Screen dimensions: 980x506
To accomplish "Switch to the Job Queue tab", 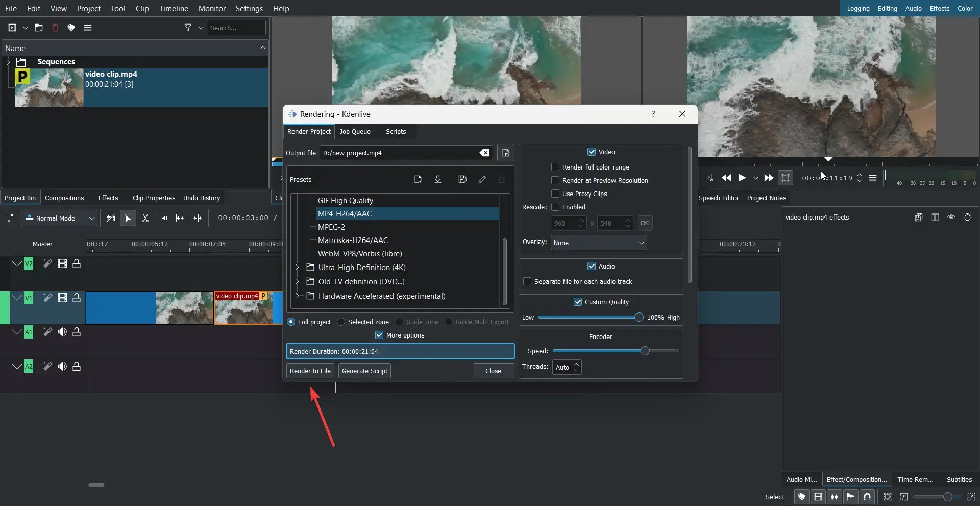I will [355, 131].
